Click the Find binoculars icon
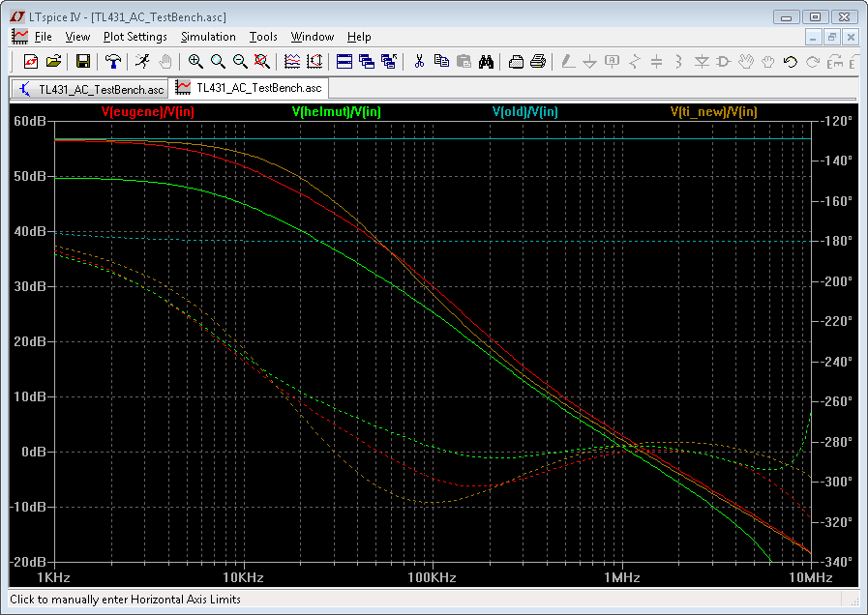The width and height of the screenshot is (868, 615). (x=487, y=61)
